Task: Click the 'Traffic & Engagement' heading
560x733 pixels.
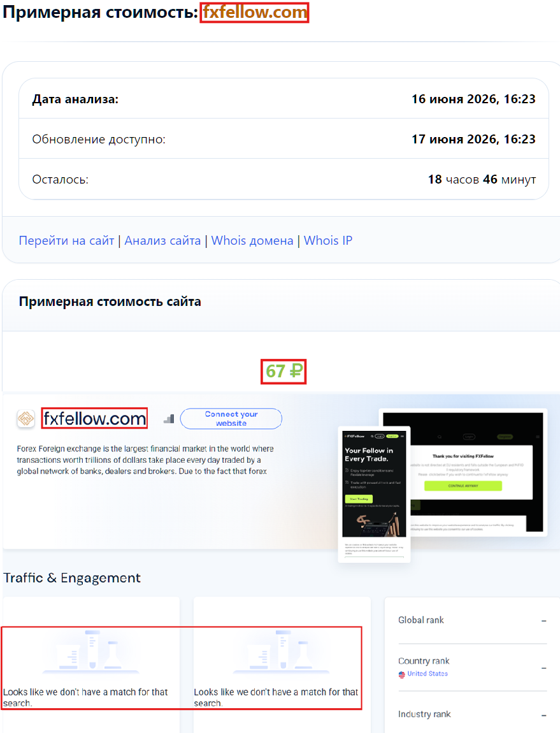Action: (x=72, y=578)
